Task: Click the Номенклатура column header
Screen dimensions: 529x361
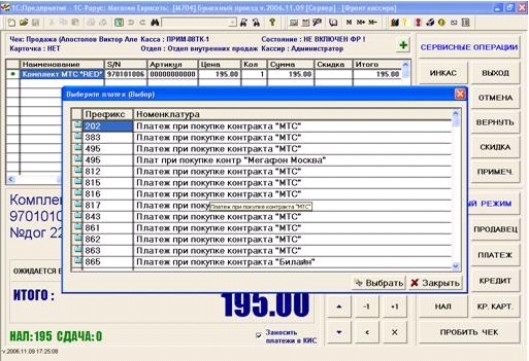Action: click(x=293, y=114)
